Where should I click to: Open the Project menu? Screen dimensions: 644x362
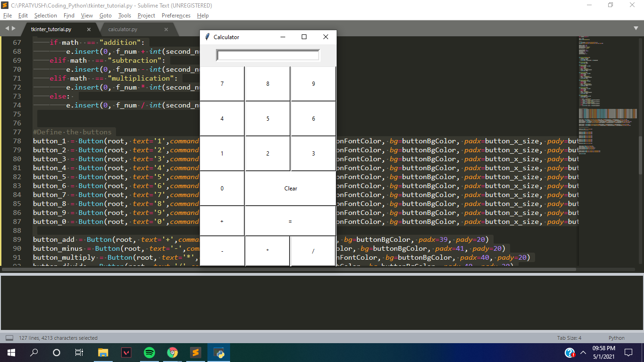(146, 16)
